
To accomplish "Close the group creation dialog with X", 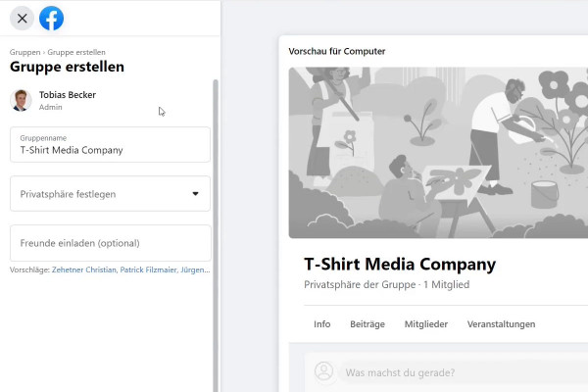I will pos(23,18).
